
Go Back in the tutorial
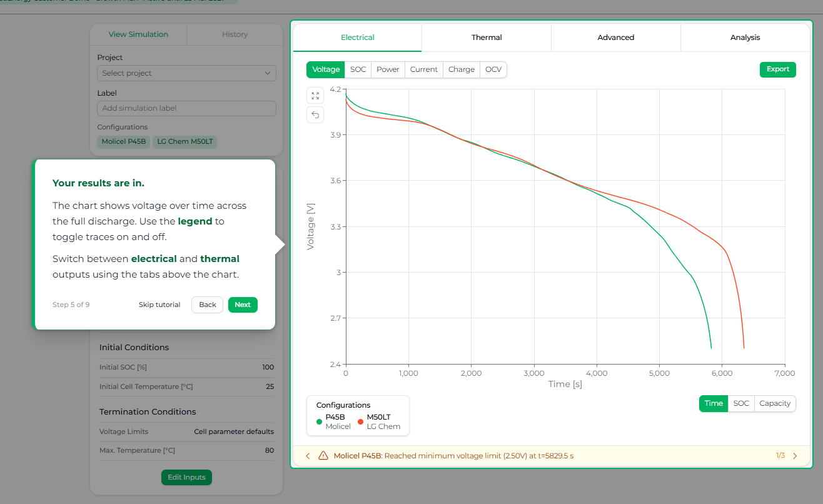tap(208, 305)
